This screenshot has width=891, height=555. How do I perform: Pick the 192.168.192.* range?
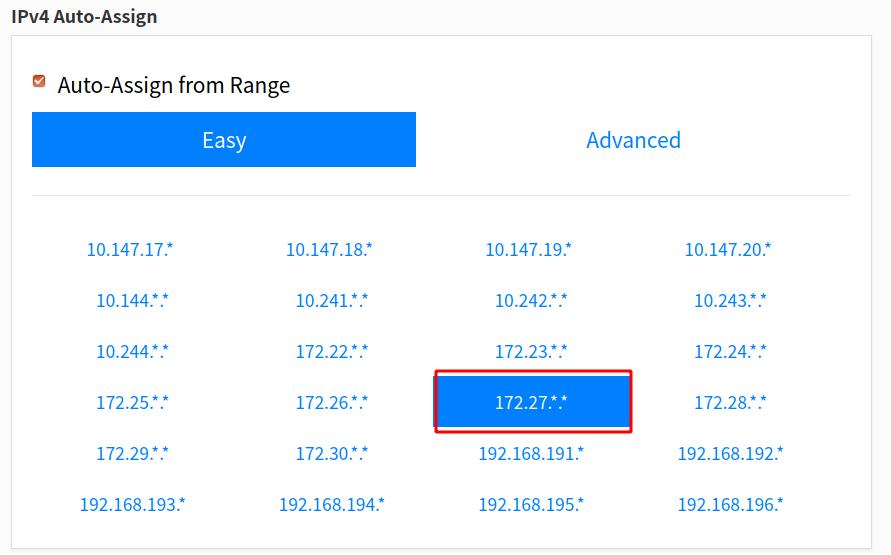(x=731, y=454)
